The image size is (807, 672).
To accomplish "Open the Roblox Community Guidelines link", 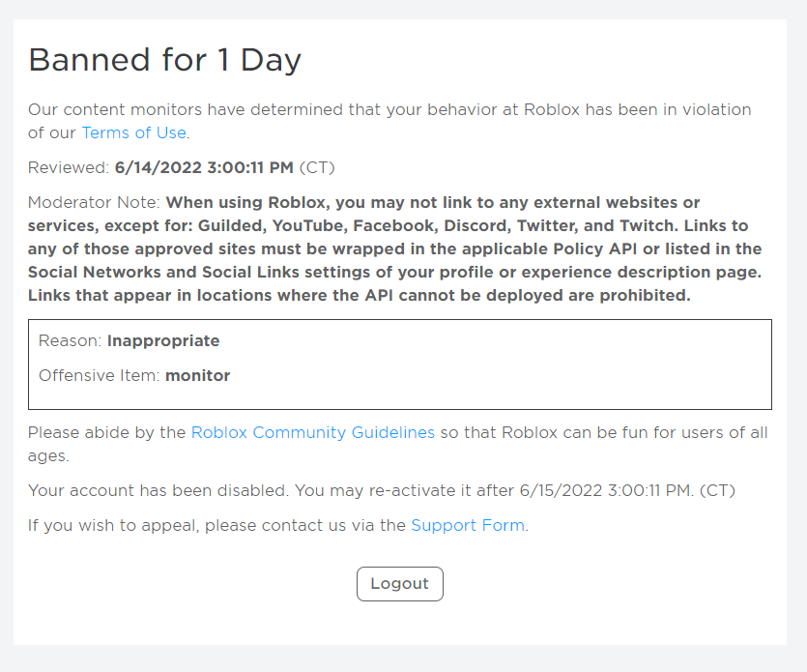I will point(312,432).
